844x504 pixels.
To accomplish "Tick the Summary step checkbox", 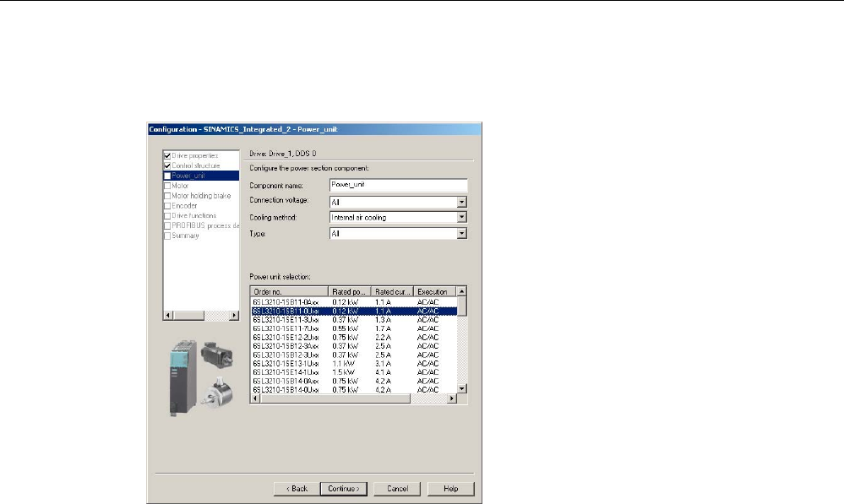I will pos(167,236).
